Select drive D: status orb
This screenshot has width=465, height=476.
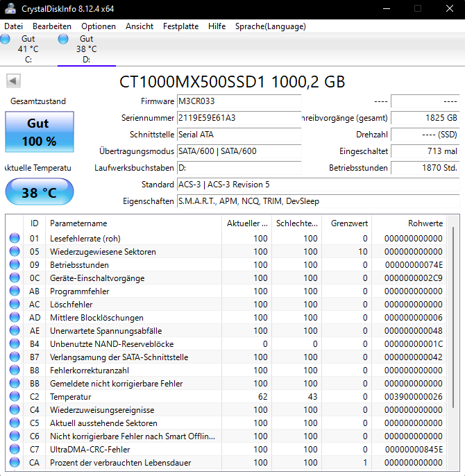click(63, 39)
